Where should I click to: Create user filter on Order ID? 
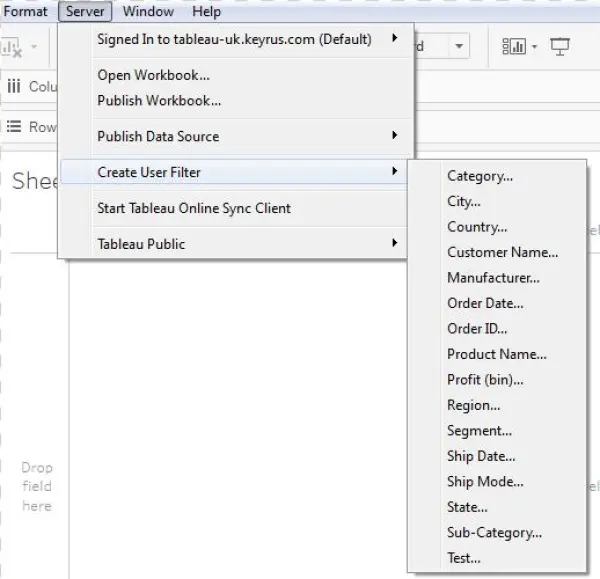coord(497,329)
